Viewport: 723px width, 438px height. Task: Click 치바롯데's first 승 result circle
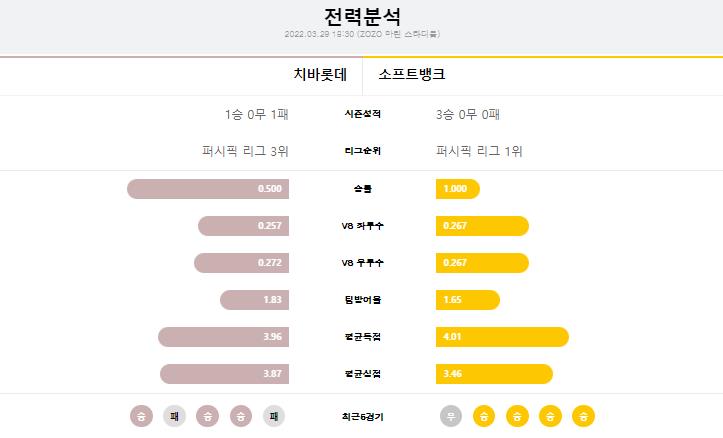pyautogui.click(x=141, y=416)
